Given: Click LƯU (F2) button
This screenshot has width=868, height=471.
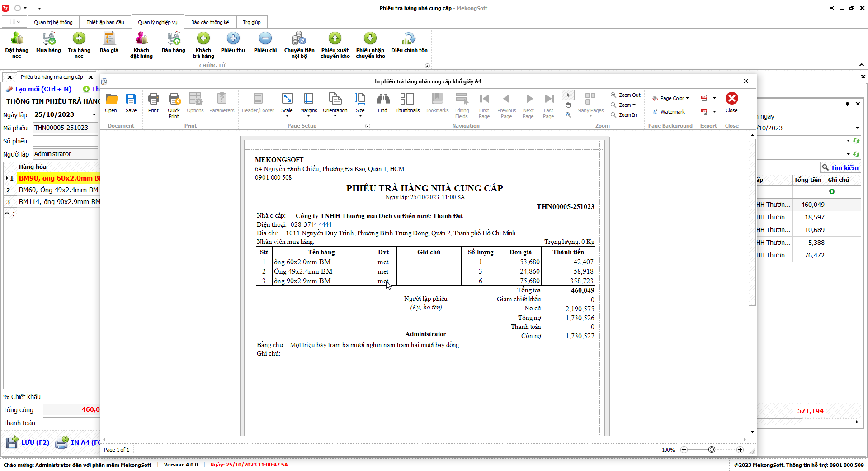Looking at the screenshot, I should 28,442.
